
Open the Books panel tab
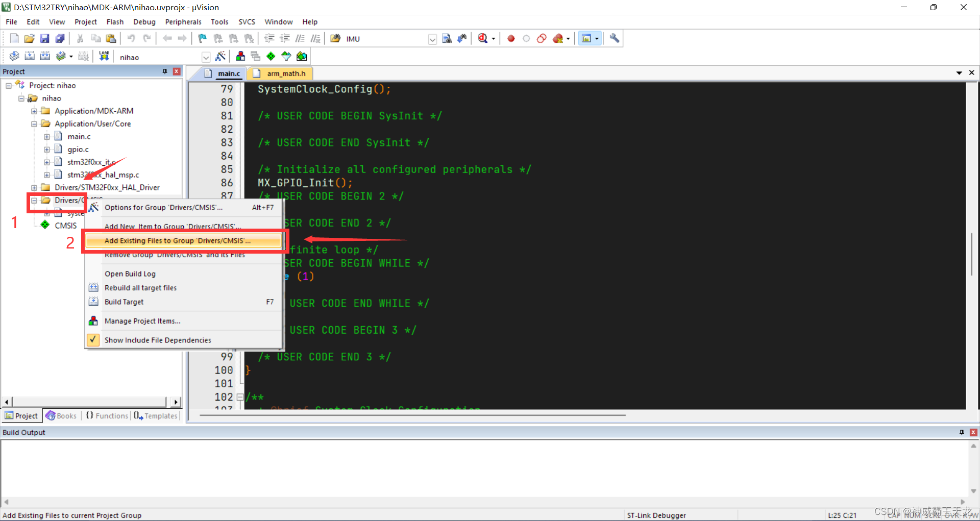tap(61, 416)
